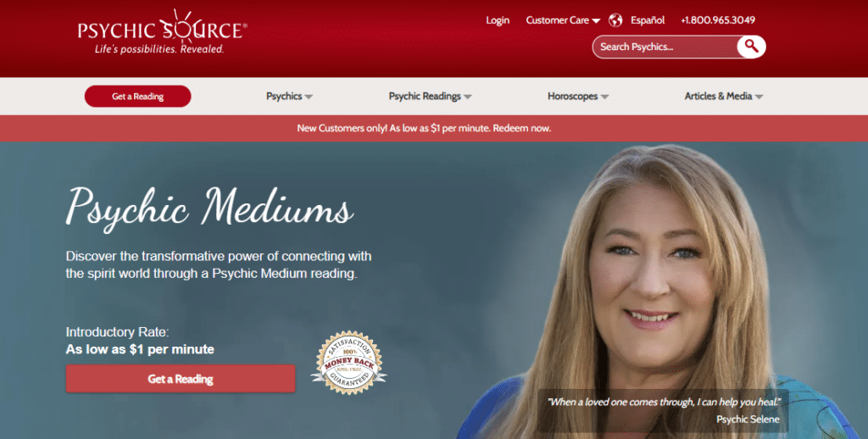The height and width of the screenshot is (439, 868).
Task: Open the Psychics menu item
Action: click(284, 97)
